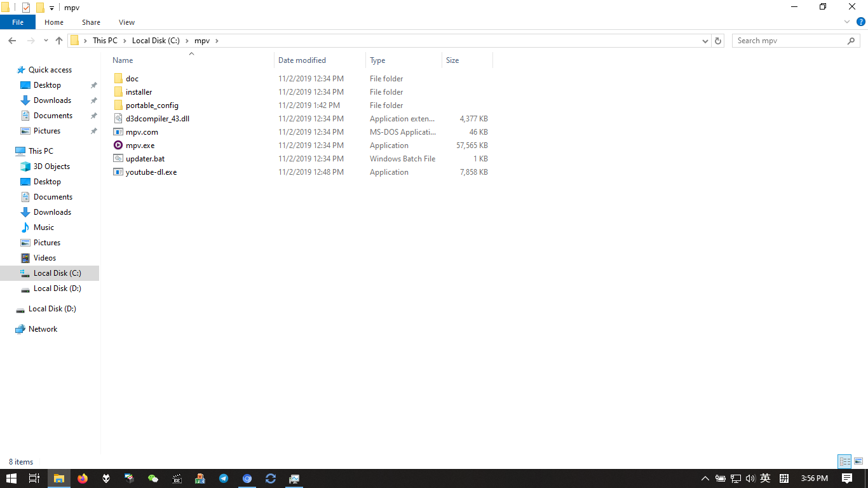Open the Customize Quick Access Toolbar dropdown
Image resolution: width=868 pixels, height=488 pixels.
point(51,8)
